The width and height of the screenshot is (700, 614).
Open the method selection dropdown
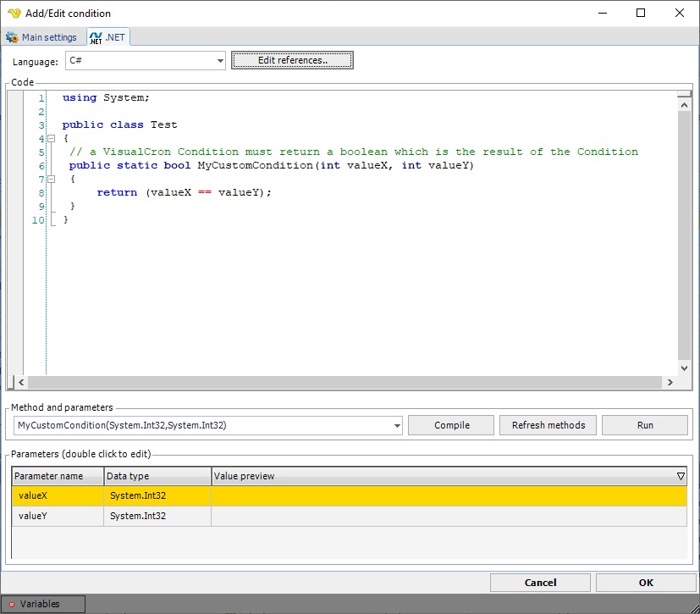(397, 426)
